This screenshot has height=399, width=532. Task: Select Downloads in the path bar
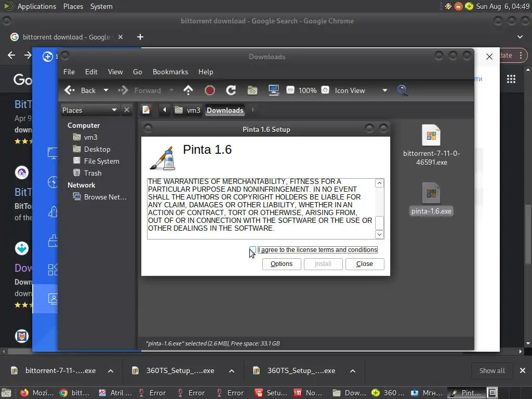225,110
